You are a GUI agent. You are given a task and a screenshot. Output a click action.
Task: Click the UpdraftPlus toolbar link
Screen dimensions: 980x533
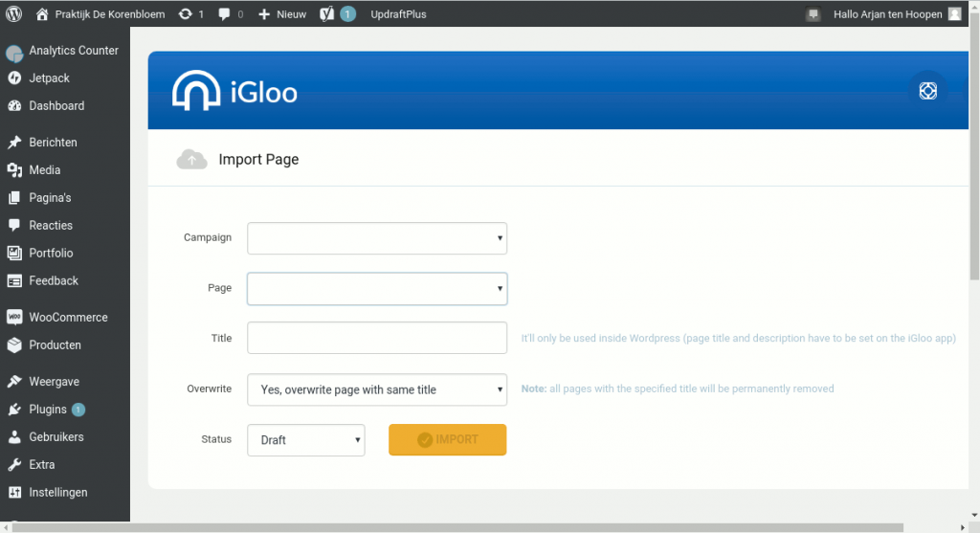pyautogui.click(x=398, y=14)
